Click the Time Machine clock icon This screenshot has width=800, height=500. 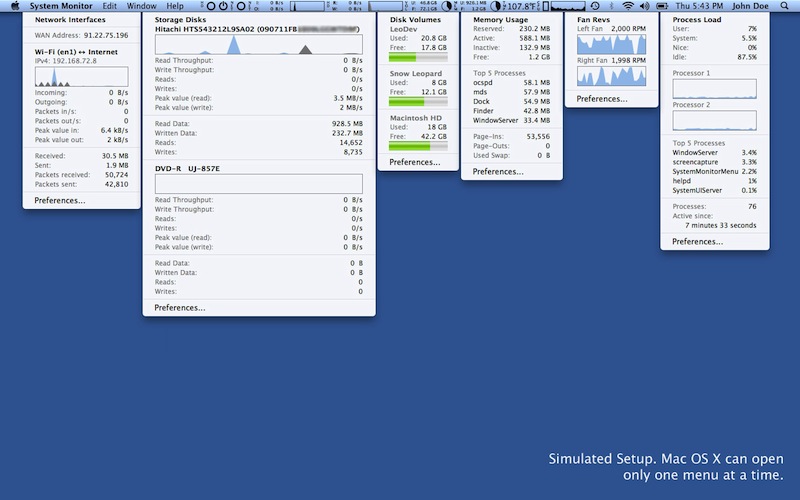[x=594, y=6]
